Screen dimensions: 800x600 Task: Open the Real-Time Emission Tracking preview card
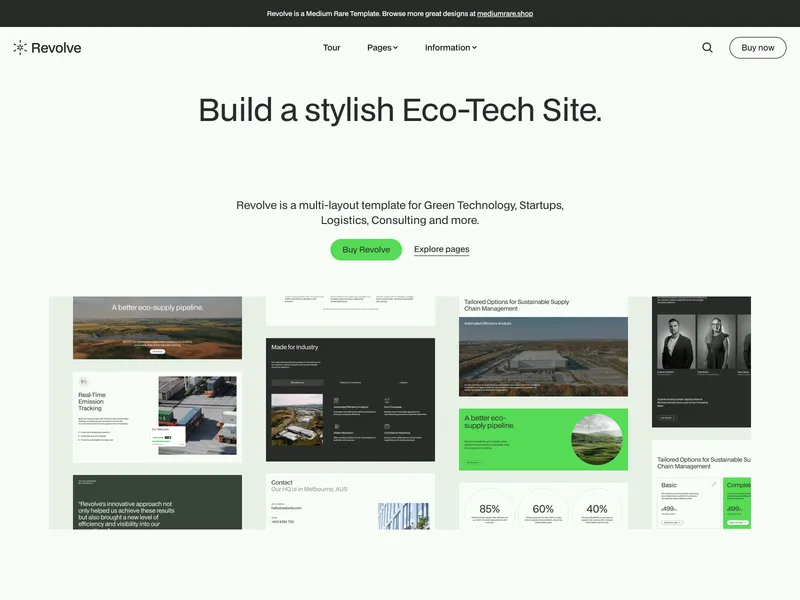tap(157, 417)
